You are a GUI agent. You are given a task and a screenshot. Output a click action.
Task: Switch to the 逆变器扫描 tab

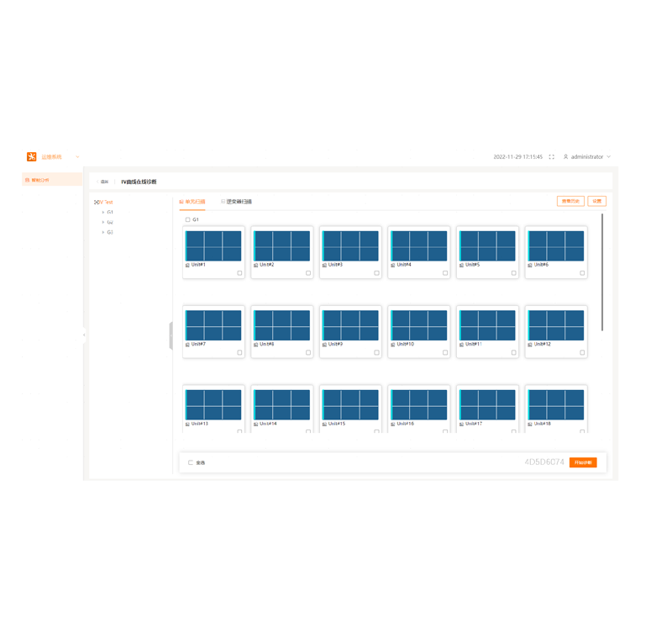pos(238,201)
